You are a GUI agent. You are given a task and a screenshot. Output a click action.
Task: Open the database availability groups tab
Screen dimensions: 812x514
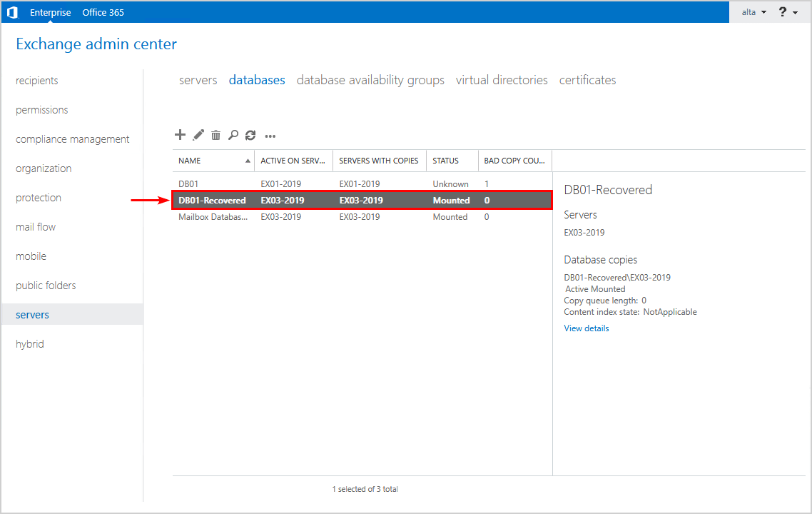370,80
